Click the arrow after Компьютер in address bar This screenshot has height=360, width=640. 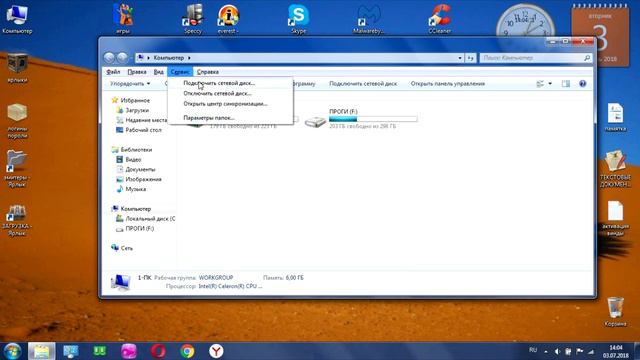click(x=189, y=58)
